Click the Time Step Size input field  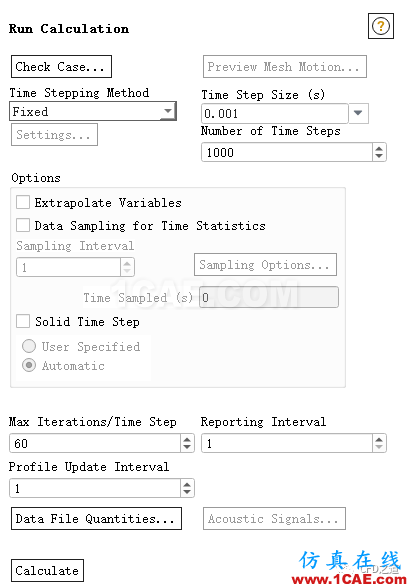[x=275, y=113]
